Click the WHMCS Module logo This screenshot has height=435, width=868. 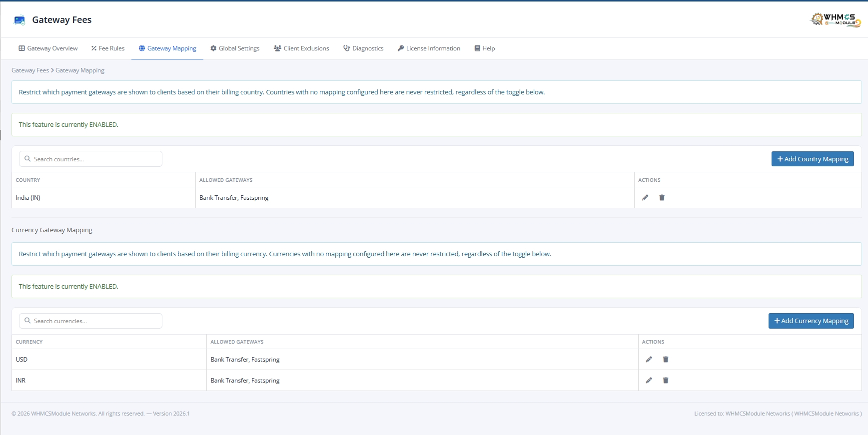coord(836,20)
